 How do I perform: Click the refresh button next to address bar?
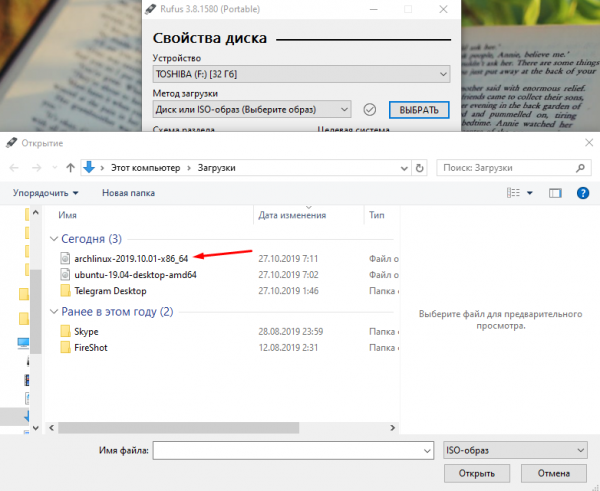tap(420, 168)
